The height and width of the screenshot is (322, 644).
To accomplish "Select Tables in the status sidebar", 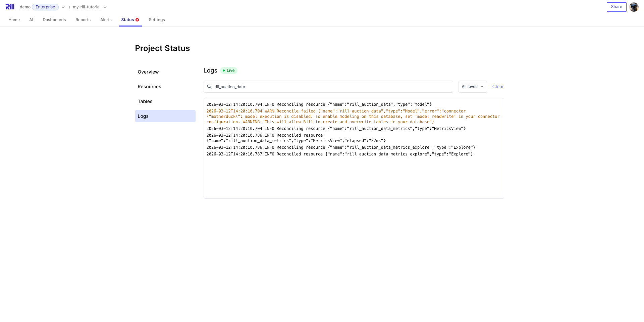I will [145, 101].
